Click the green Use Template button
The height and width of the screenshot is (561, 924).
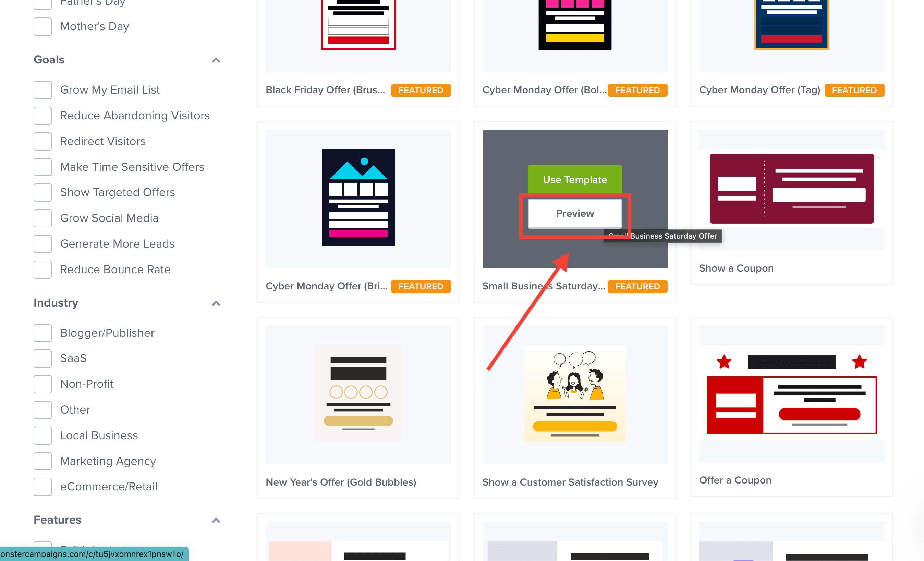point(574,179)
